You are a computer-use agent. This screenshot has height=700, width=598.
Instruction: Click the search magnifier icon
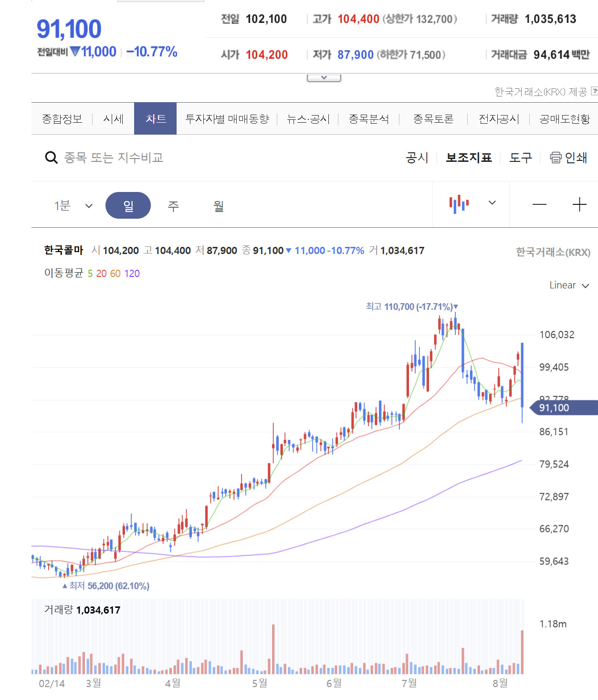click(51, 158)
